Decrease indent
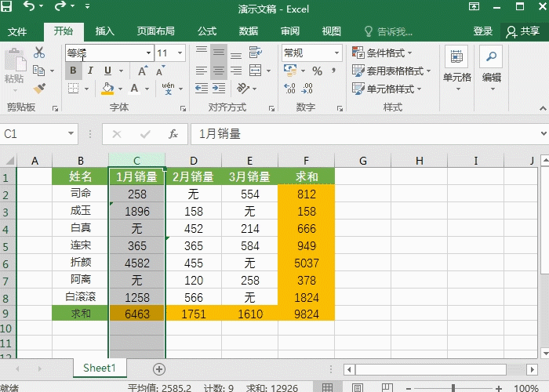 (x=202, y=88)
